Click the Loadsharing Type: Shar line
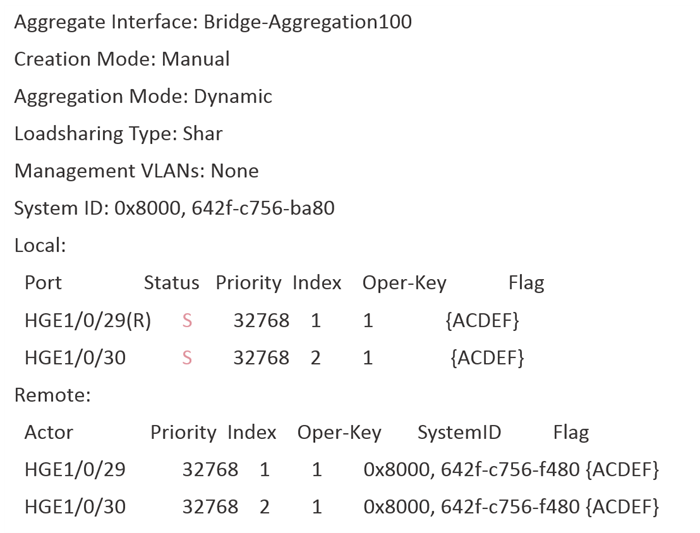The width and height of the screenshot is (700, 533). click(x=118, y=134)
